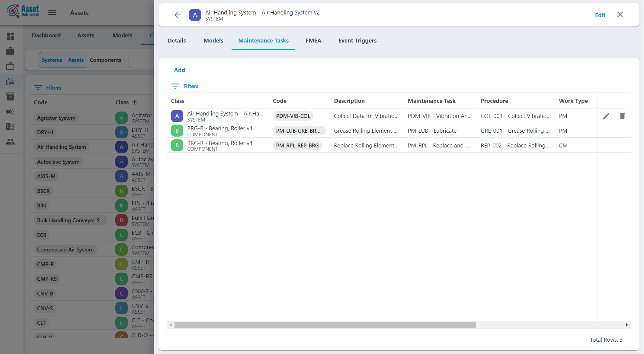Click the PM-LUB-GRE-BR... code chip

tap(299, 131)
